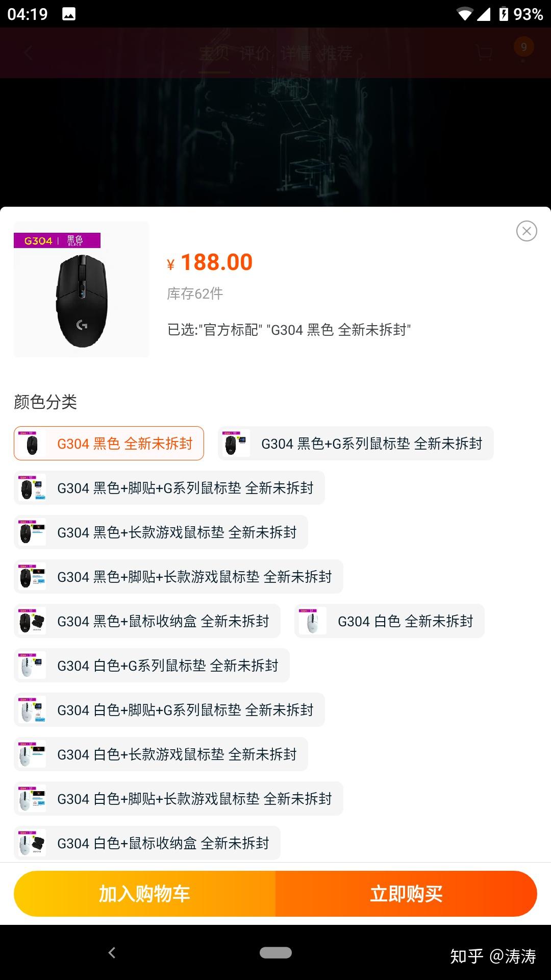Switch to the 评价 tab
Screen dimensions: 551x980
pyautogui.click(x=255, y=53)
